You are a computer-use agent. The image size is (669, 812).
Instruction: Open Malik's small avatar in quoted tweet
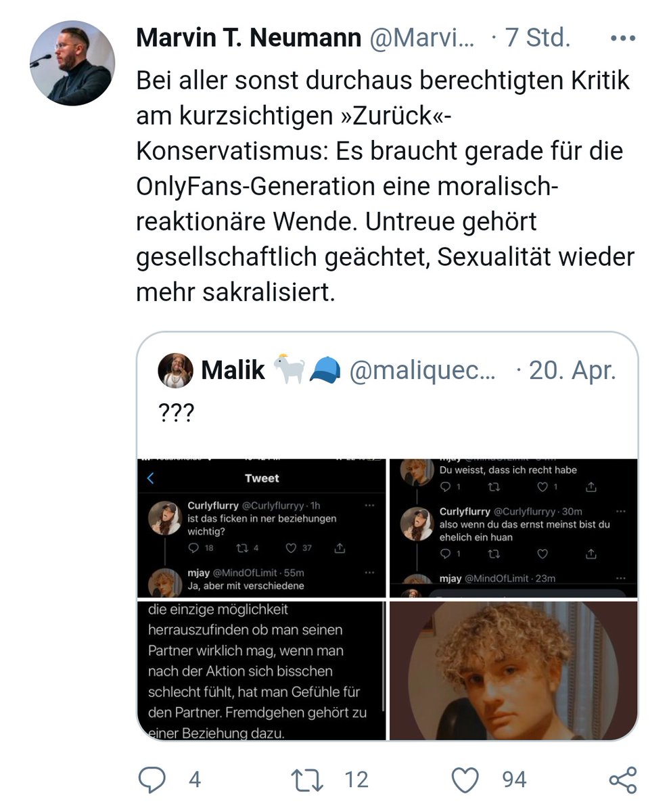coord(175,370)
